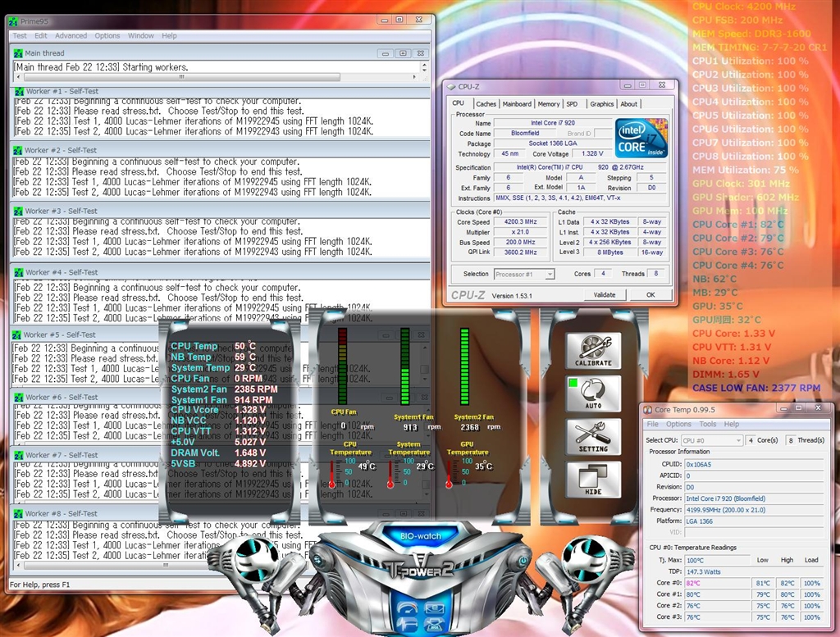The image size is (840, 637).
Task: Click the Worker #5 - Self-Test title bar
Action: point(220,334)
